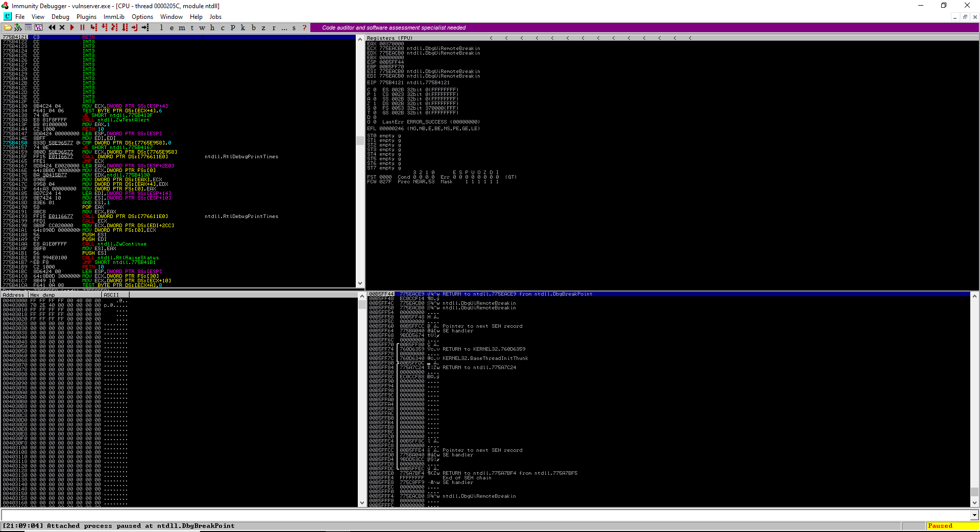Click the red question mark help icon

coord(304,28)
